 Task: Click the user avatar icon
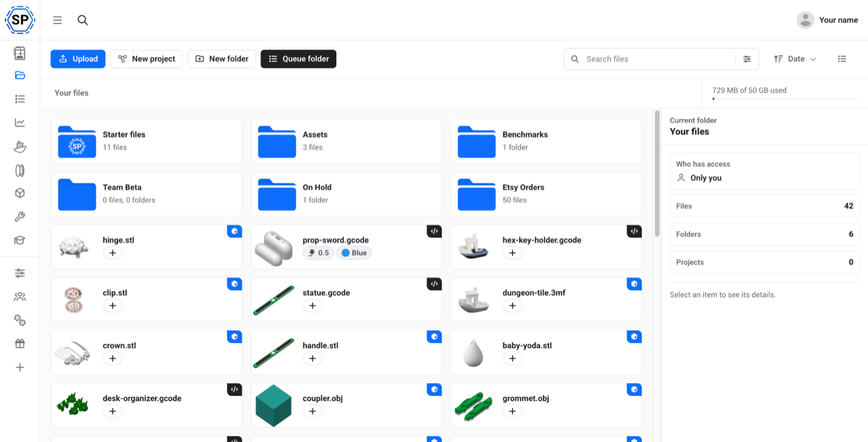(805, 20)
